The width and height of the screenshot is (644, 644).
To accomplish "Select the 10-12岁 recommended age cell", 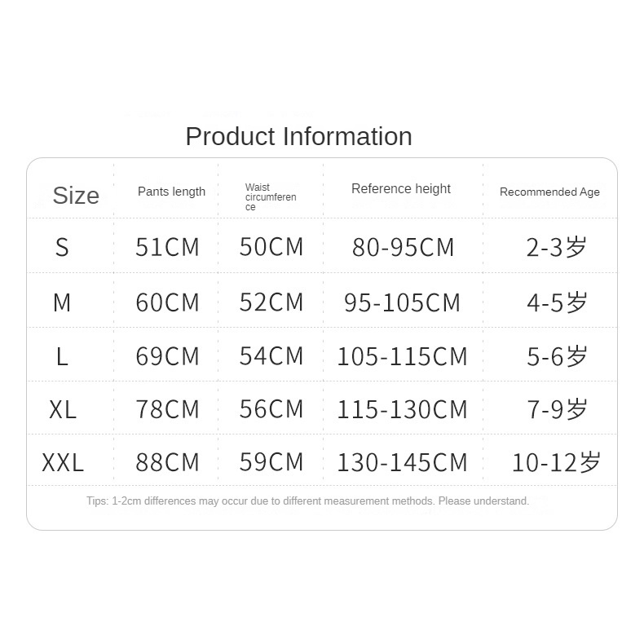I will point(557,463).
